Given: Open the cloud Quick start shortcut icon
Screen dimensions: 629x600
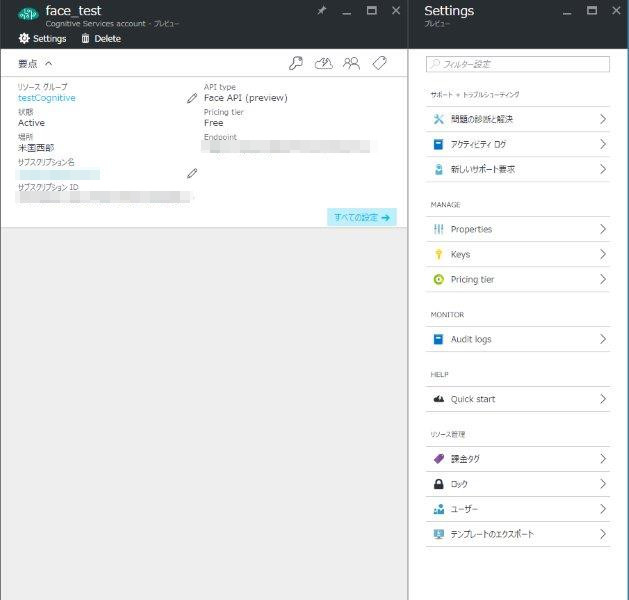Looking at the screenshot, I should click(323, 63).
